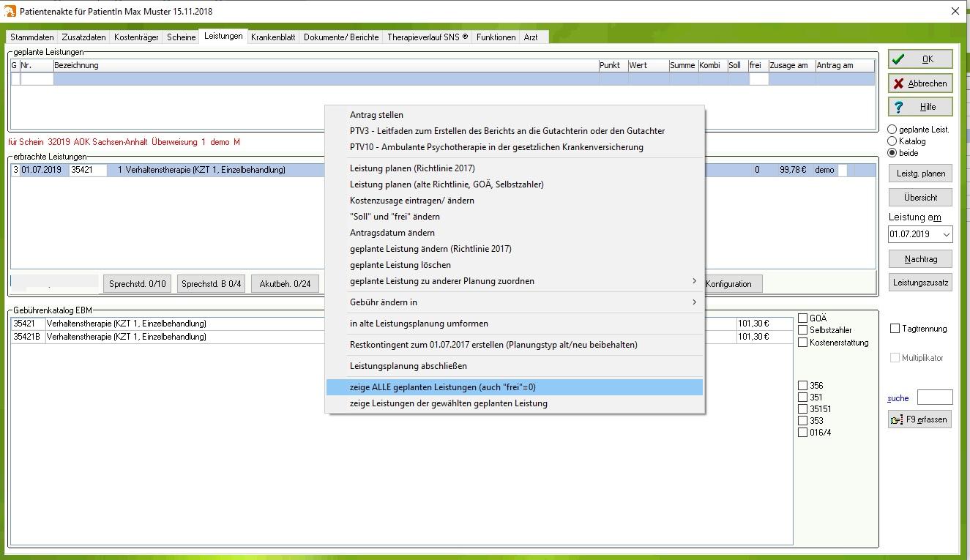Click the Sprechstd. 0/10 button
The height and width of the screenshot is (560, 970).
point(137,284)
